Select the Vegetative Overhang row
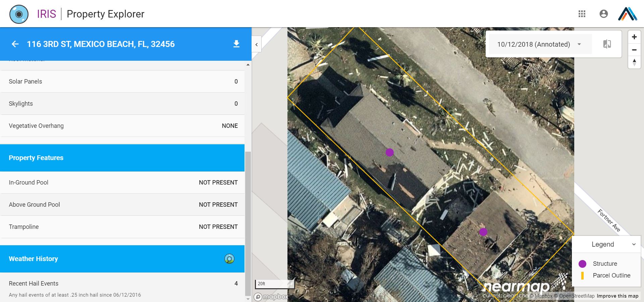Viewport: 644px width, 302px height. point(122,126)
